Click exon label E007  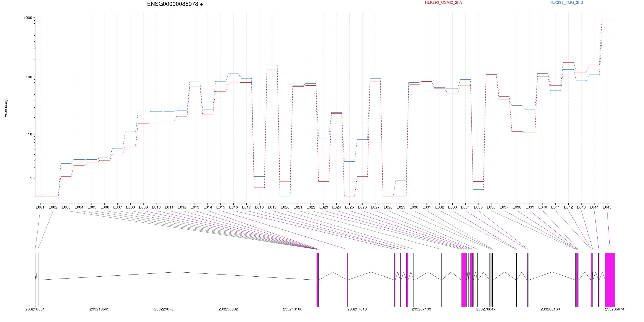pyautogui.click(x=118, y=207)
